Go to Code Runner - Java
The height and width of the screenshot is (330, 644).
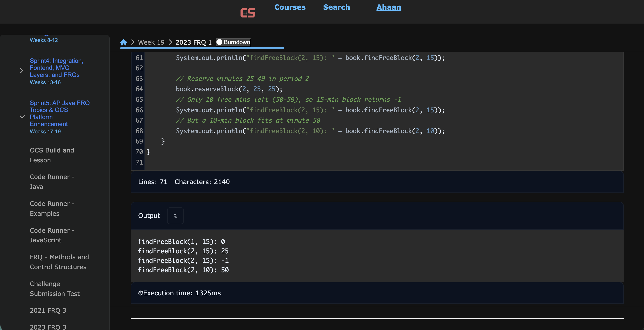(x=52, y=182)
